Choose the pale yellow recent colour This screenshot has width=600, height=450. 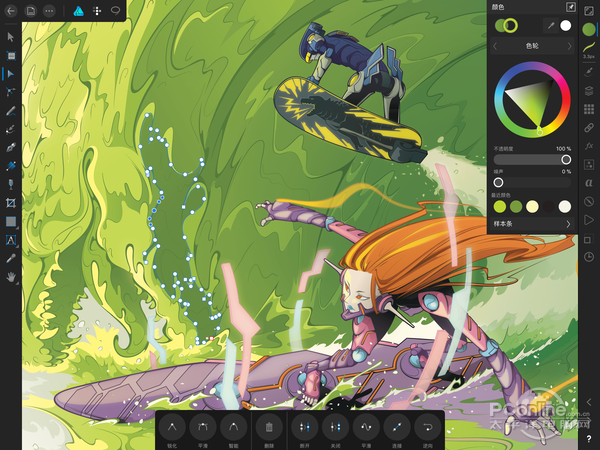[x=532, y=206]
